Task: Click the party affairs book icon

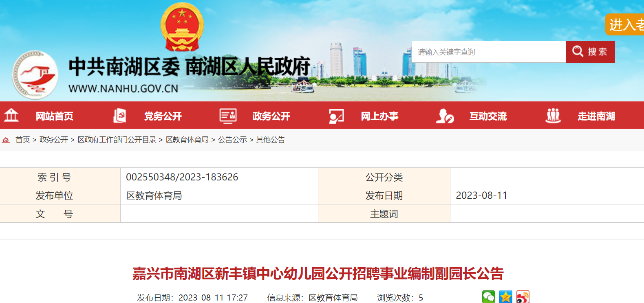Action: pyautogui.click(x=119, y=116)
